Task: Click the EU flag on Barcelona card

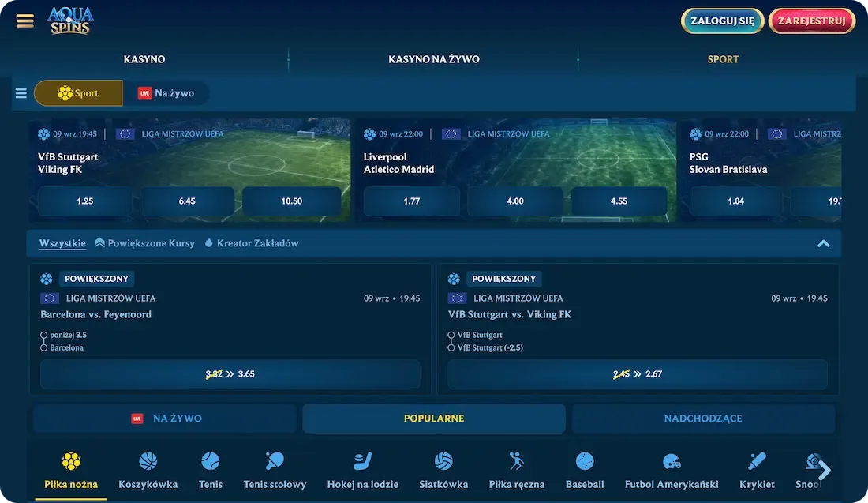Action: [50, 298]
